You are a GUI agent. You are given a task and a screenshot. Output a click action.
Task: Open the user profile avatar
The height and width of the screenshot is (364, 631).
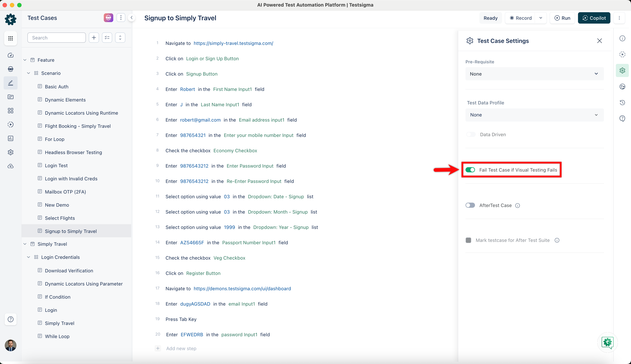[11, 345]
